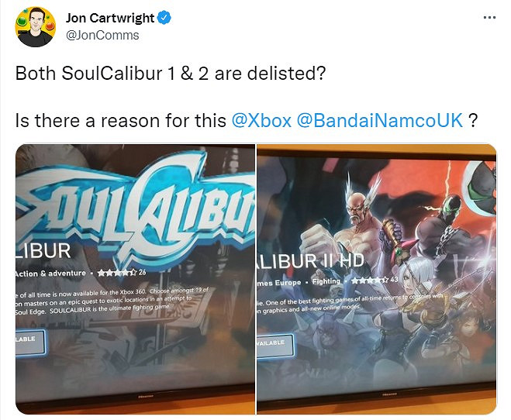
Task: Click the Games Europe publisher label
Action: (279, 283)
